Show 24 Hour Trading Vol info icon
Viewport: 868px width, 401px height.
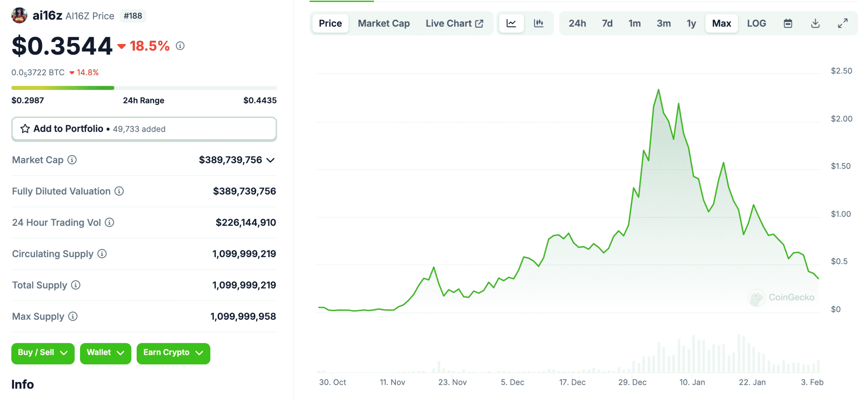109,222
